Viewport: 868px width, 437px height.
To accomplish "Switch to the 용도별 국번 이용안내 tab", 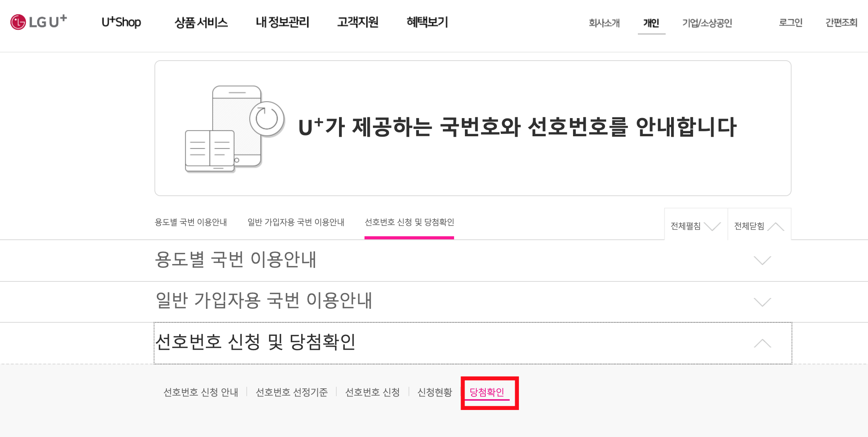I will (x=191, y=222).
